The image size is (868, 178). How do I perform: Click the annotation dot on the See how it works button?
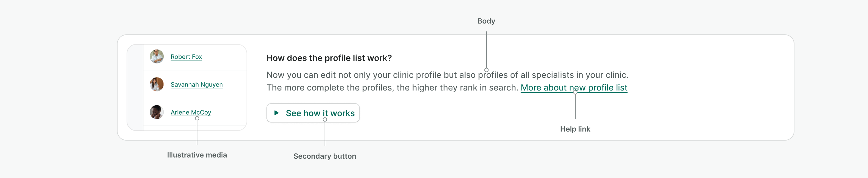325,119
